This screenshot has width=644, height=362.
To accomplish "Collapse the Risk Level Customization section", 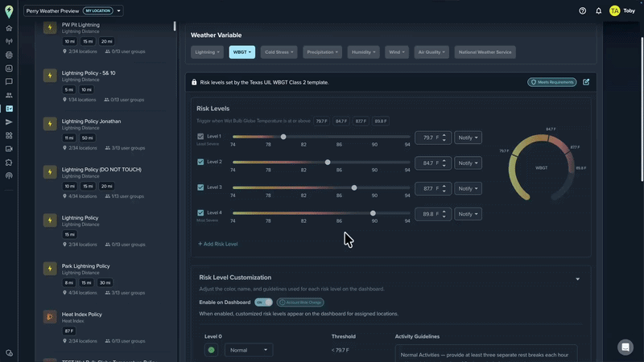I will [577, 279].
